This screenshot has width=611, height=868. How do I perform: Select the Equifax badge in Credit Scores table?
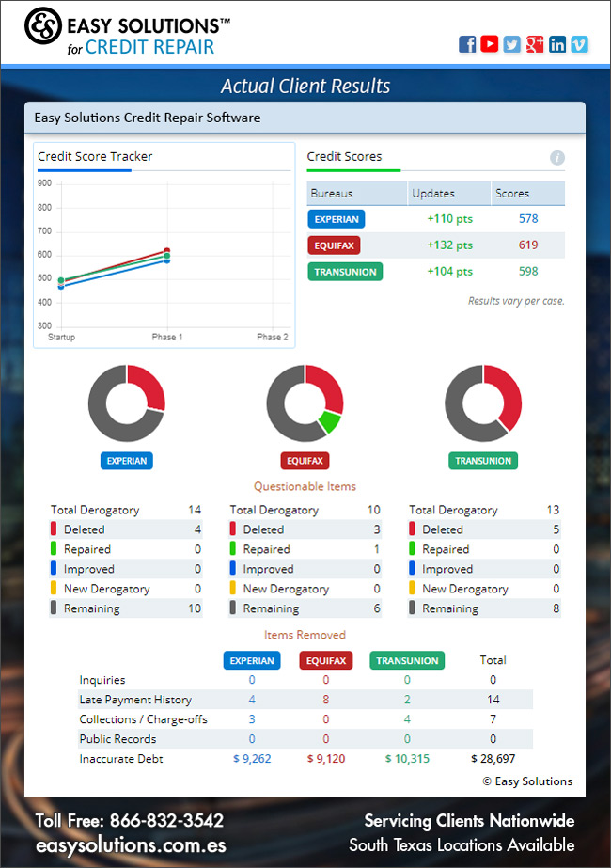tap(335, 245)
